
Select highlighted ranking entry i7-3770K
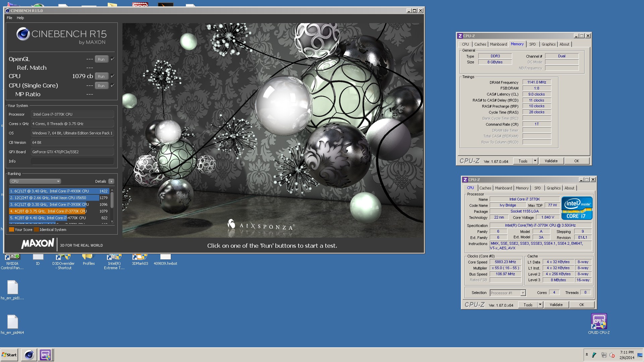(59, 211)
